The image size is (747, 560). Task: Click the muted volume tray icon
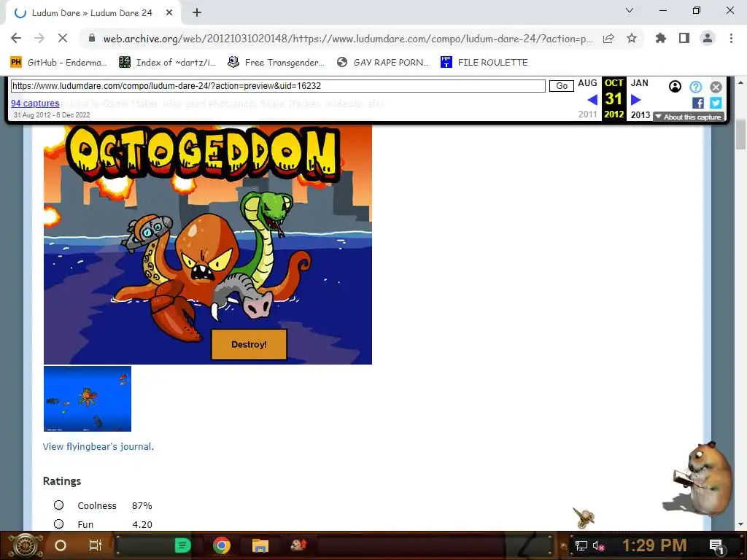click(598, 545)
